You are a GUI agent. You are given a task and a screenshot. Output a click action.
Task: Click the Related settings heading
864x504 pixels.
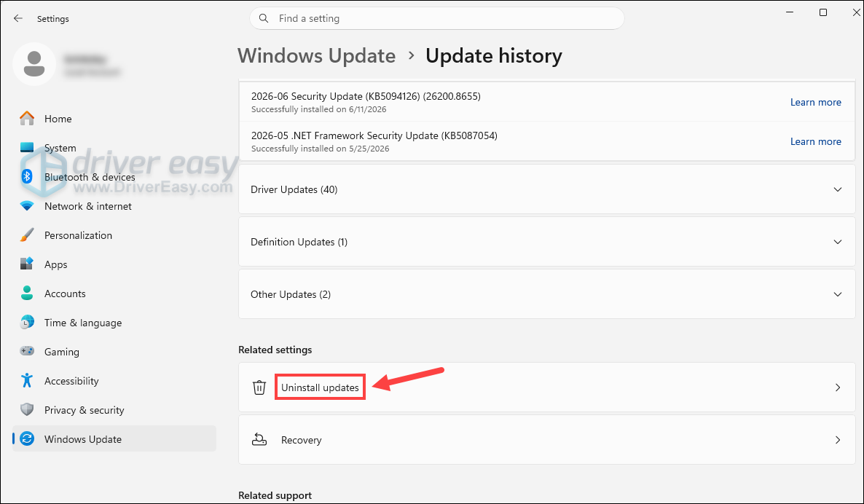(x=275, y=350)
